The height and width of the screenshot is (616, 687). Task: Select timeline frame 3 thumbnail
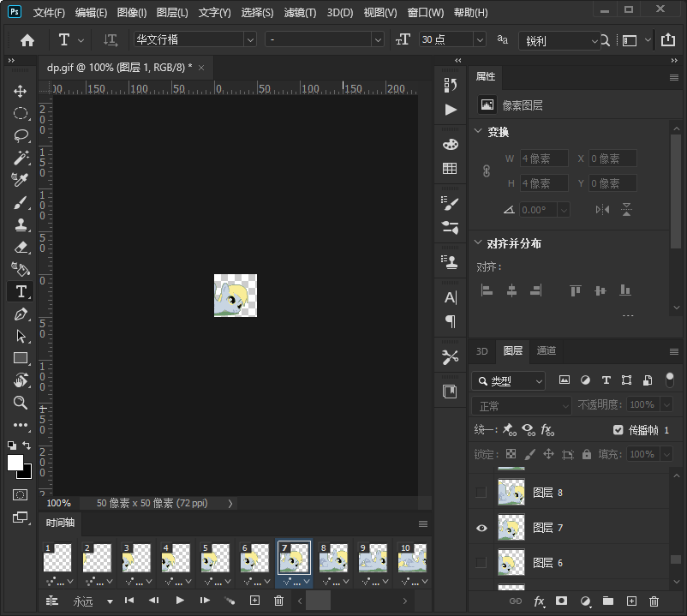point(136,557)
